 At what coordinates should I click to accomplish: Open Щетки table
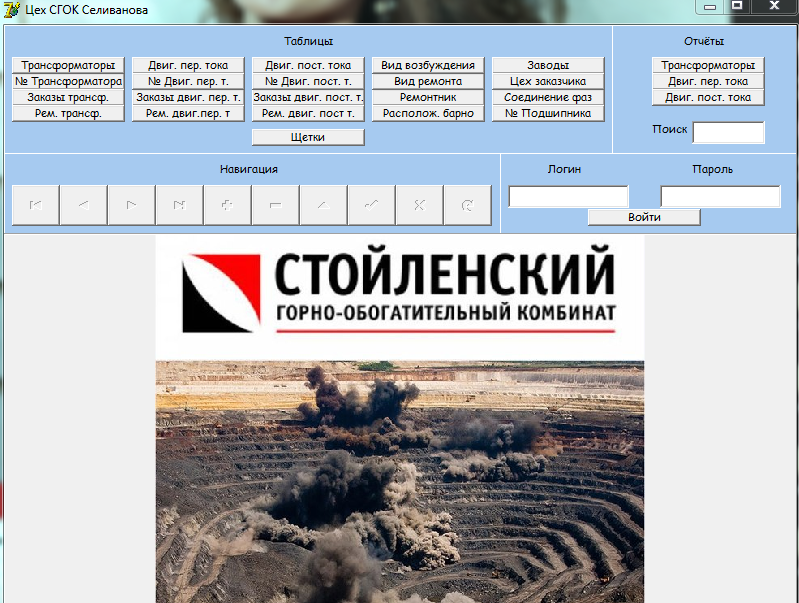[x=308, y=137]
